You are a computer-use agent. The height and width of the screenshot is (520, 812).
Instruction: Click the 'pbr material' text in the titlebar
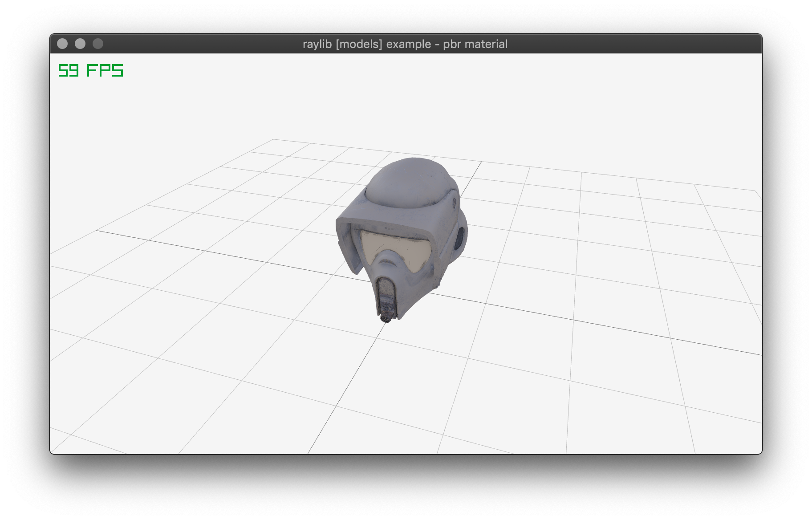[x=475, y=44]
